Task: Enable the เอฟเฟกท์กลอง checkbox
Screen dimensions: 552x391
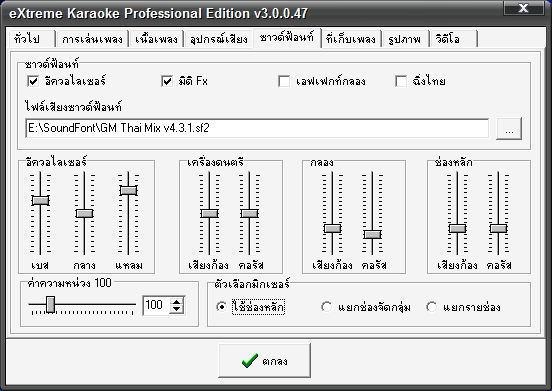Action: coord(284,81)
